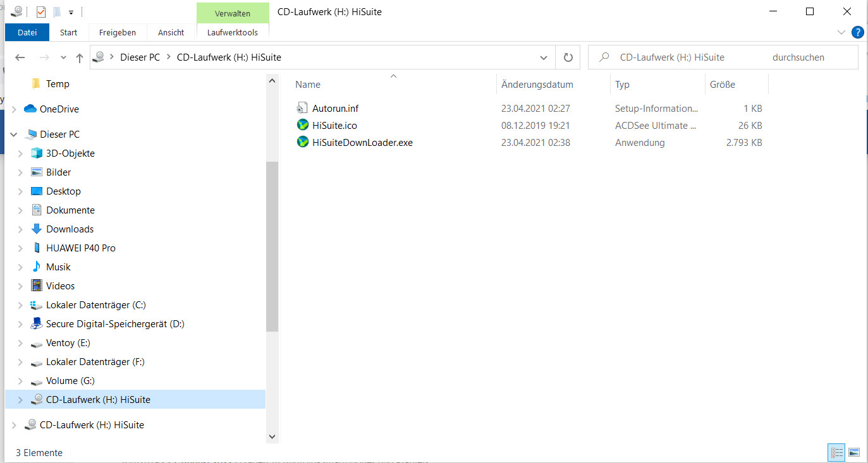Viewport: 868px width, 463px height.
Task: Click the navigation pane scrollbar thumb
Action: [272, 246]
